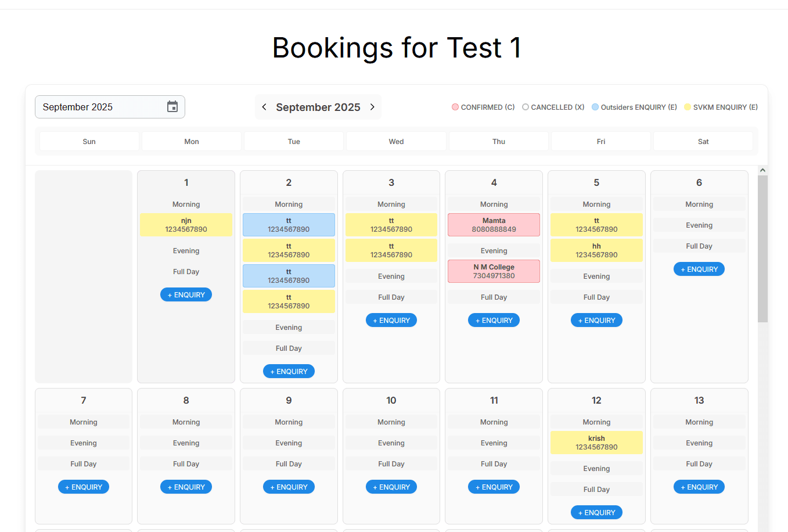Select the Sat column header

point(703,141)
